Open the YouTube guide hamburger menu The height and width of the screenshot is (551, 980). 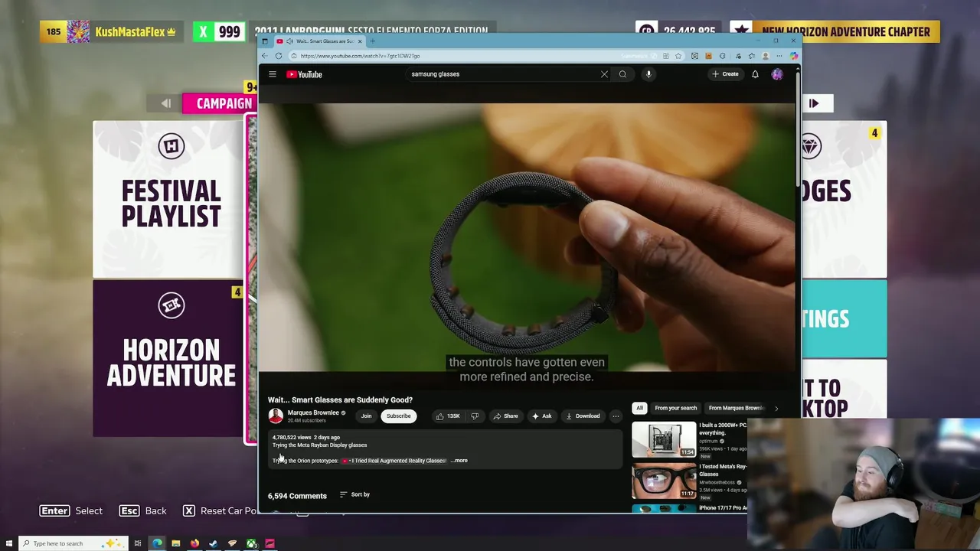coord(272,74)
